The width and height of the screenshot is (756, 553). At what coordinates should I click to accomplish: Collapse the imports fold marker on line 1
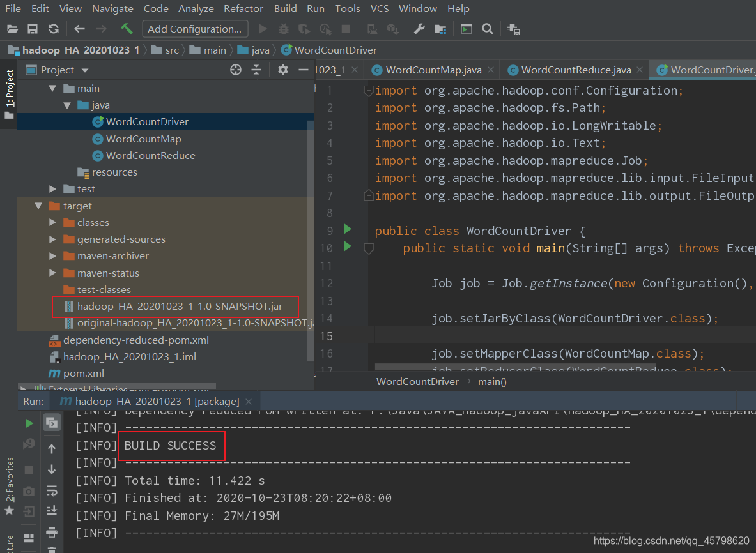368,91
